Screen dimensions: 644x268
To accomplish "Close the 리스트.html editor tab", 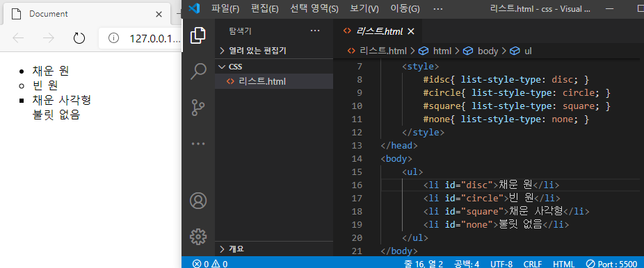I will (x=411, y=31).
